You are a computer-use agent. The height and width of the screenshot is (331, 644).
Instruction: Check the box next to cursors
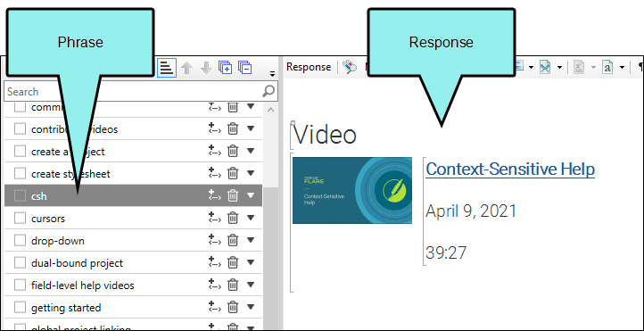tap(20, 218)
